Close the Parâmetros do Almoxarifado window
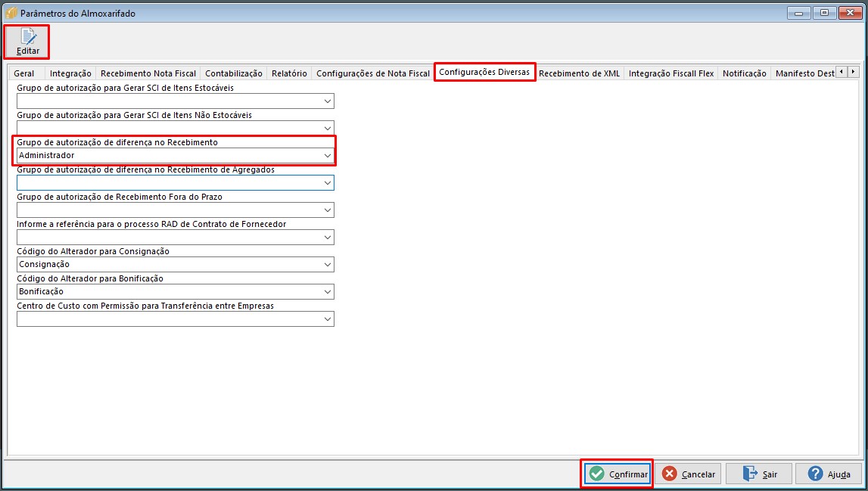The width and height of the screenshot is (868, 491). (x=850, y=13)
